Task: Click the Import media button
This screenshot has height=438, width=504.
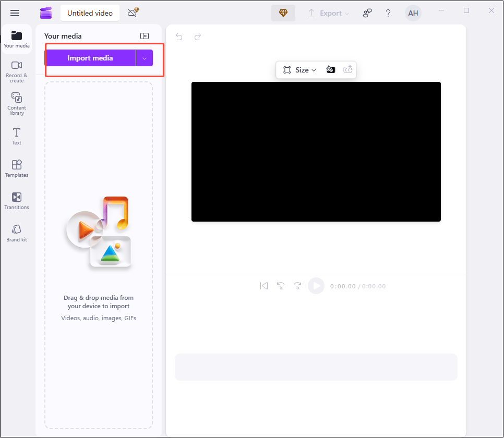Action: coord(90,58)
